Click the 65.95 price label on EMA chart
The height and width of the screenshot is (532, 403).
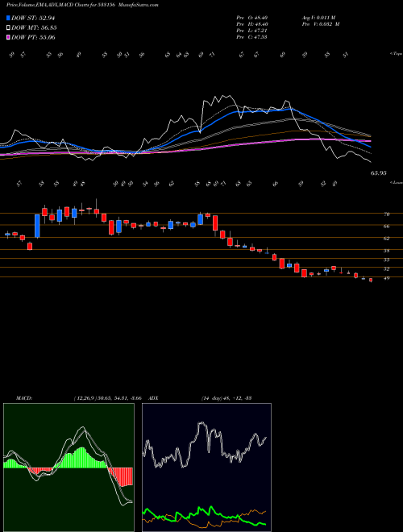coord(378,173)
